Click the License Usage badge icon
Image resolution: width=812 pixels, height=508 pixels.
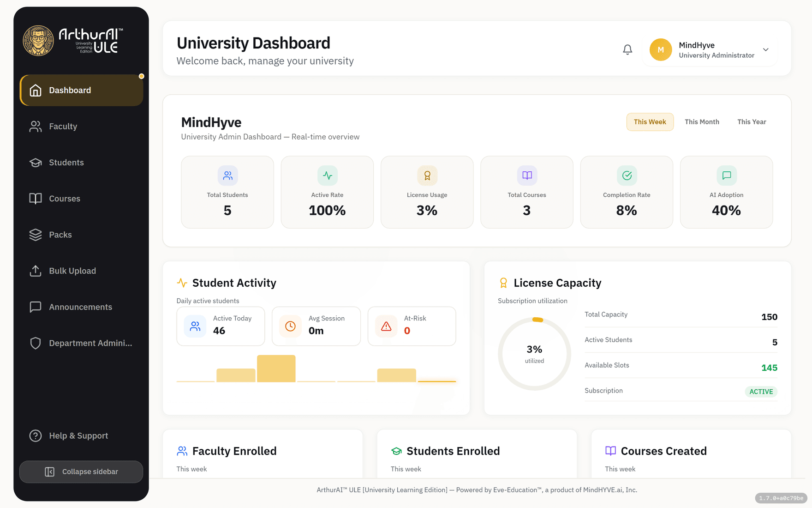(427, 175)
